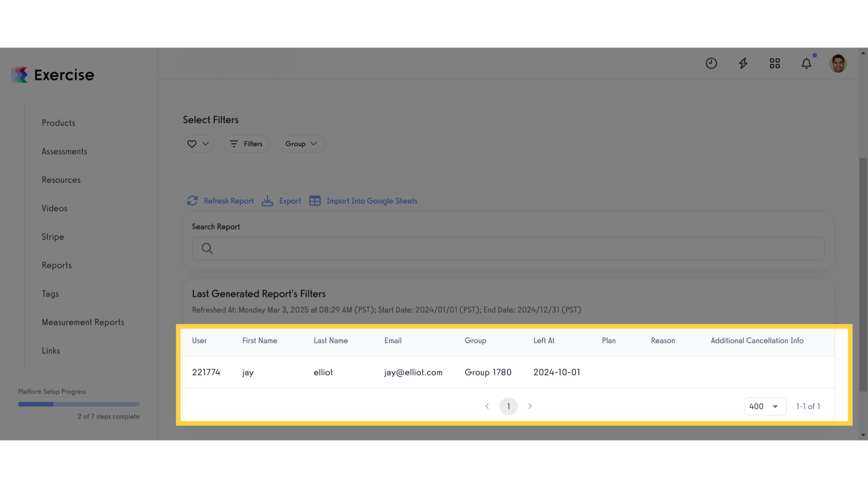Click the Group column header
The image size is (868, 488).
click(476, 341)
